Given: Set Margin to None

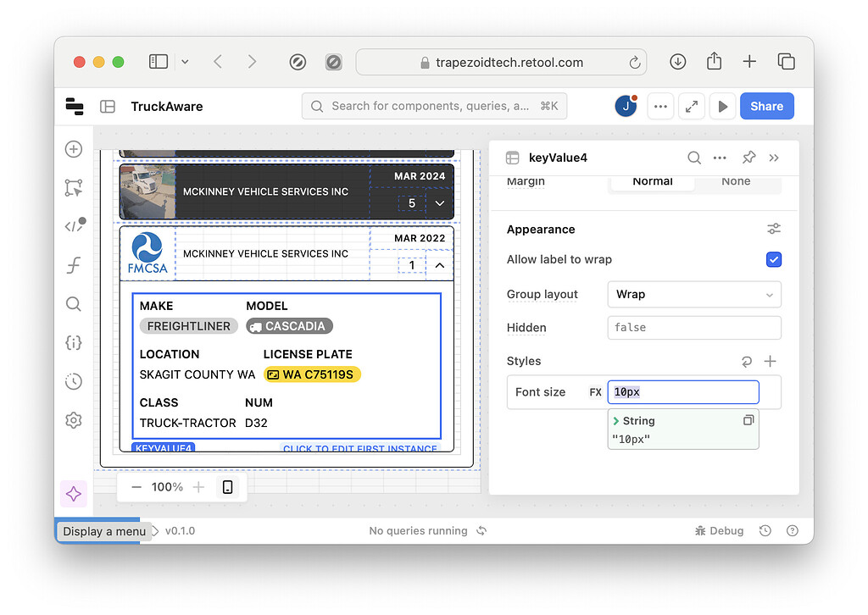Looking at the screenshot, I should pyautogui.click(x=736, y=182).
